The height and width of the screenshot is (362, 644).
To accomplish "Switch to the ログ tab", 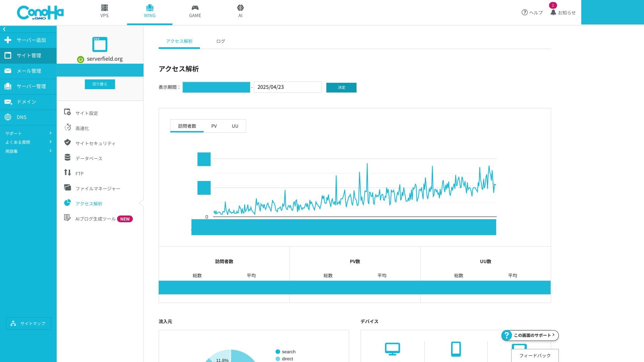I will click(220, 41).
